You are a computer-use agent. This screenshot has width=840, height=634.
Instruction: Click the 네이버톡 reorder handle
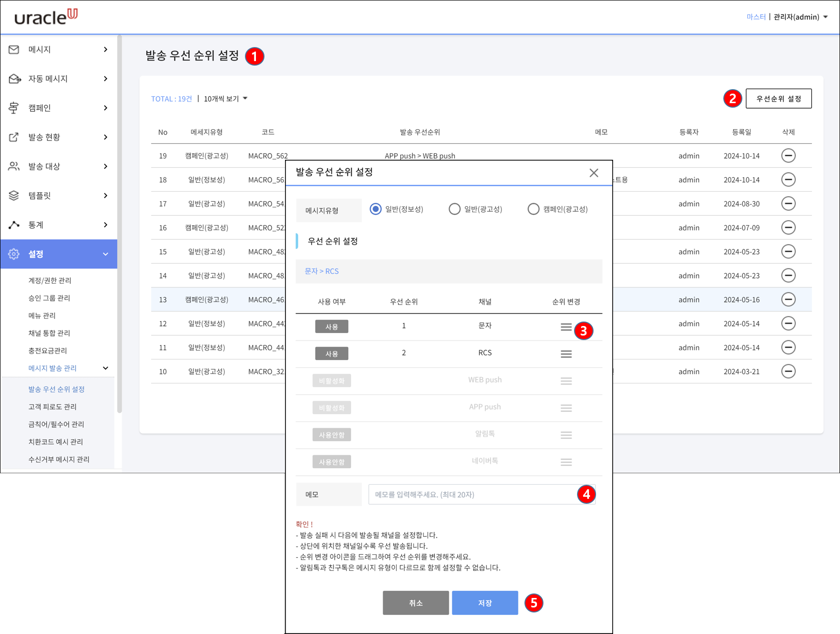tap(566, 462)
